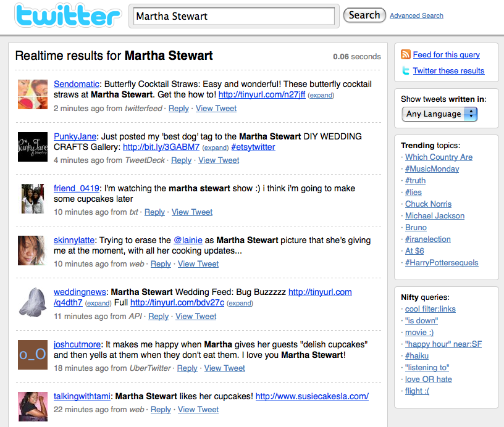Reply to friend_0419's tweet
504x427 pixels.
(x=154, y=212)
